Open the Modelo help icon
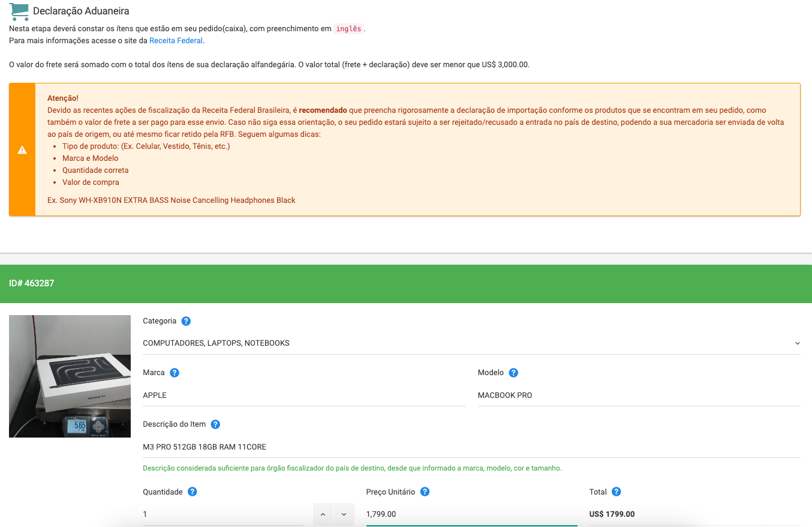Image resolution: width=812 pixels, height=527 pixels. click(513, 373)
